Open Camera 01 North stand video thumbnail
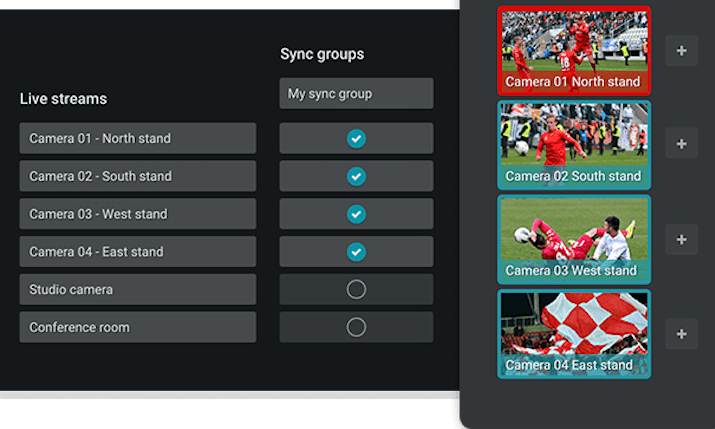This screenshot has width=715, height=429. 574,51
